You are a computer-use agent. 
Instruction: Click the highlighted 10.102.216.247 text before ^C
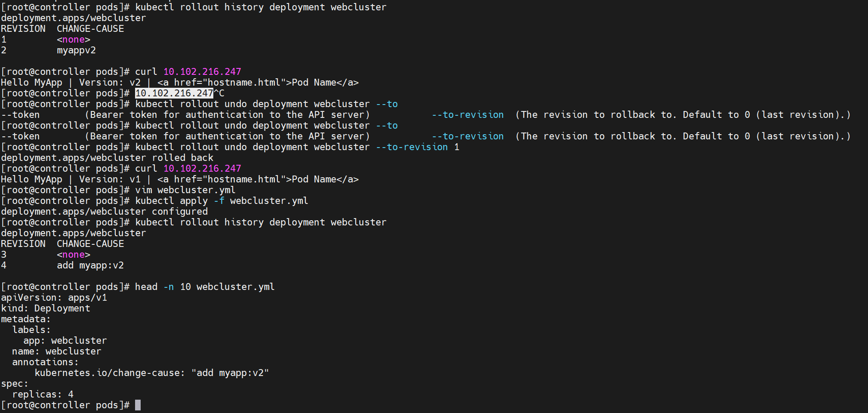coord(174,93)
